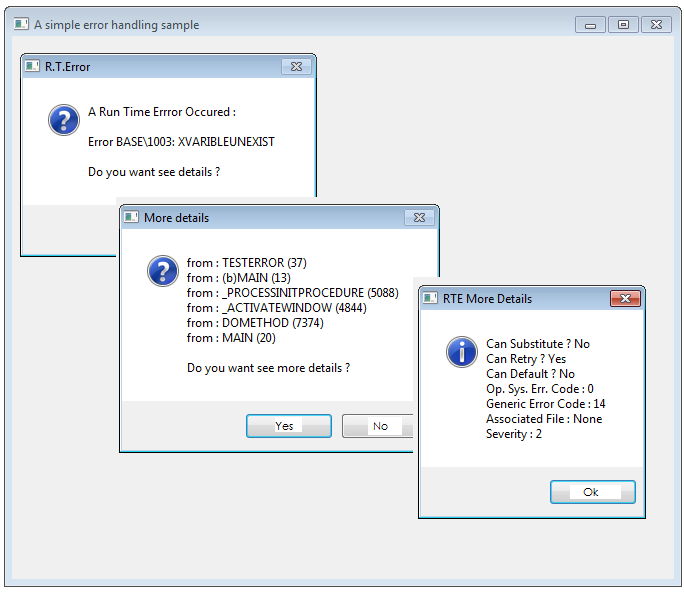
Task: Click 'Generic Error Code : 14' line
Action: coord(546,404)
